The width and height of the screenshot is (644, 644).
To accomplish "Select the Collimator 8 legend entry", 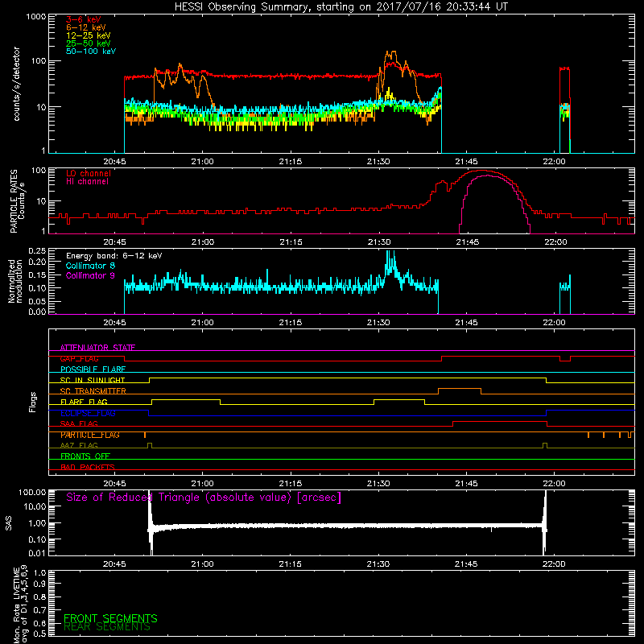I will pyautogui.click(x=90, y=266).
